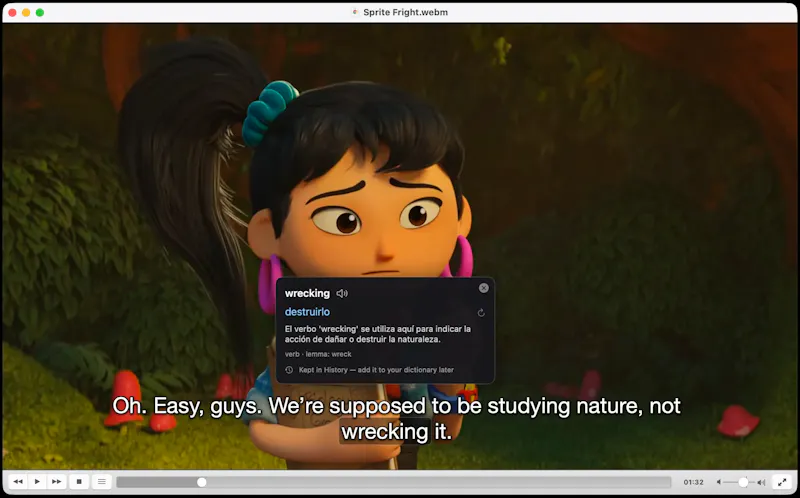The height and width of the screenshot is (498, 800).
Task: Stop the video playback
Action: click(x=79, y=482)
